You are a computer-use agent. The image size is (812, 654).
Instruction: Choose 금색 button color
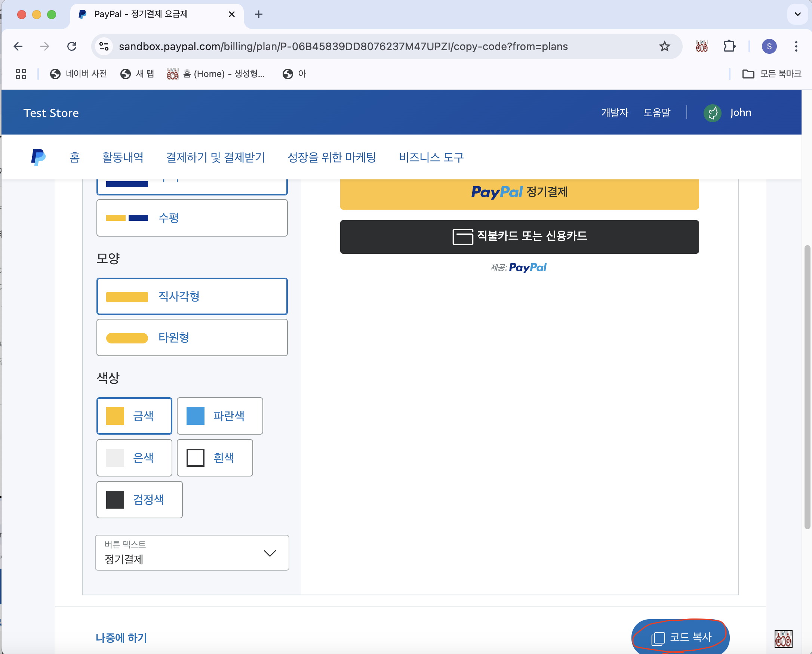(134, 416)
